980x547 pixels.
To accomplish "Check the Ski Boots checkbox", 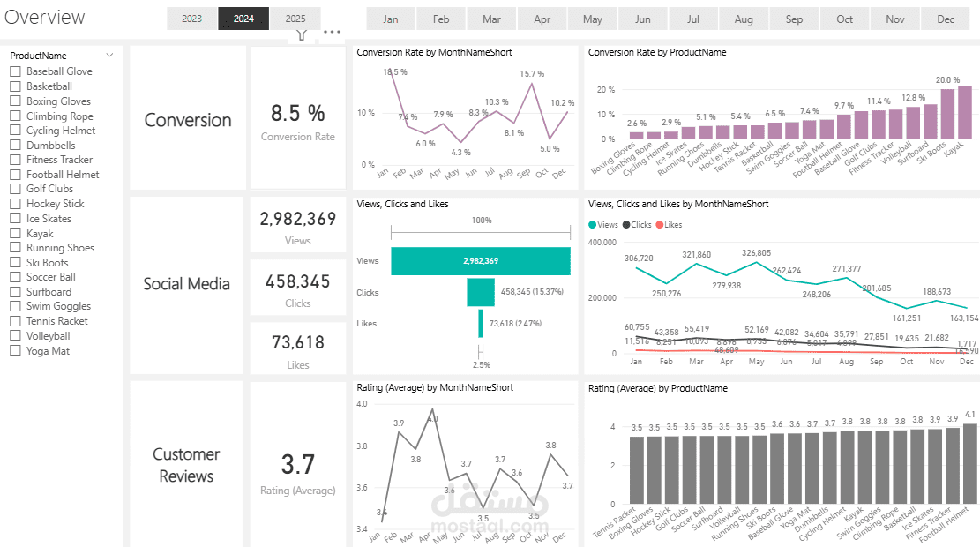I will (16, 262).
